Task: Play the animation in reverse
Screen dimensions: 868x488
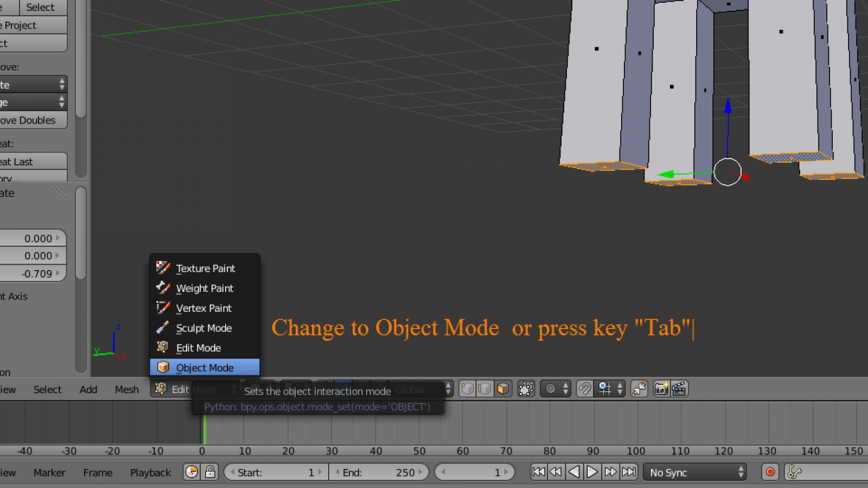Action: [574, 472]
